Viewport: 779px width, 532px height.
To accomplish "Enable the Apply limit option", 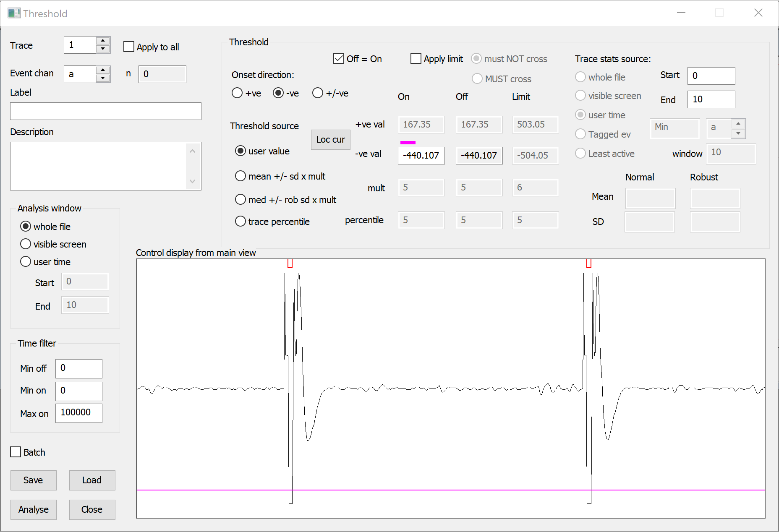I will (x=416, y=58).
